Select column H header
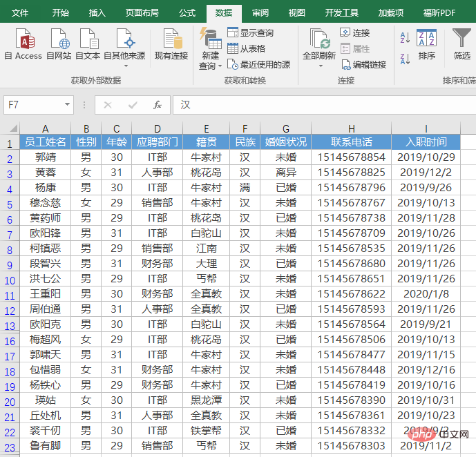 (351, 128)
